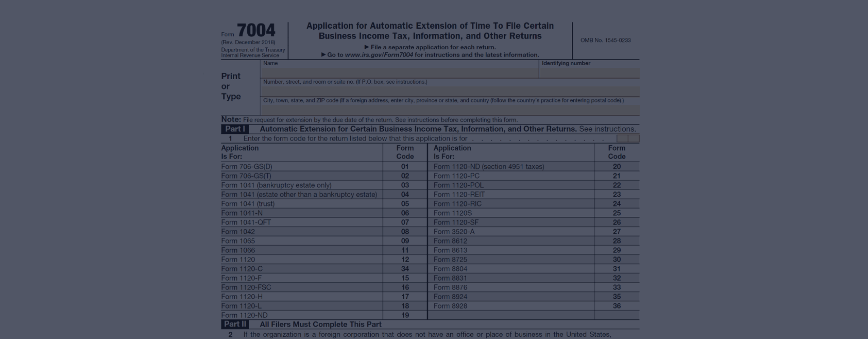Click form code 25 in right column
Screen dimensions: 868x339
pos(616,213)
